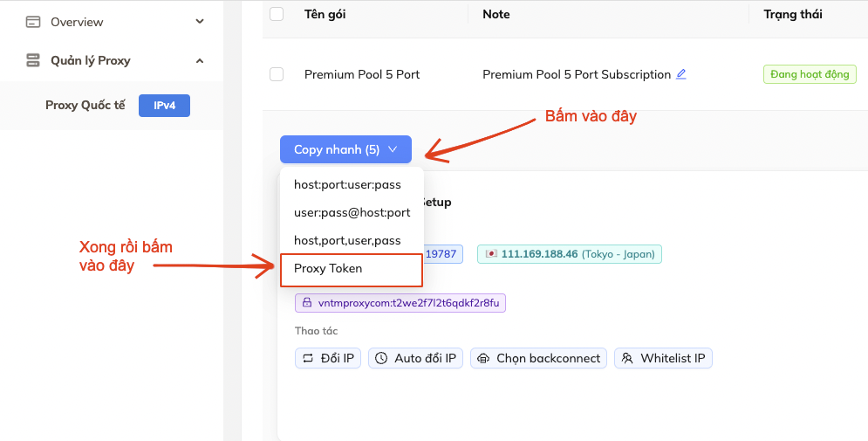868x441 pixels.
Task: Choose the Proxy Token menu option
Action: tap(328, 269)
